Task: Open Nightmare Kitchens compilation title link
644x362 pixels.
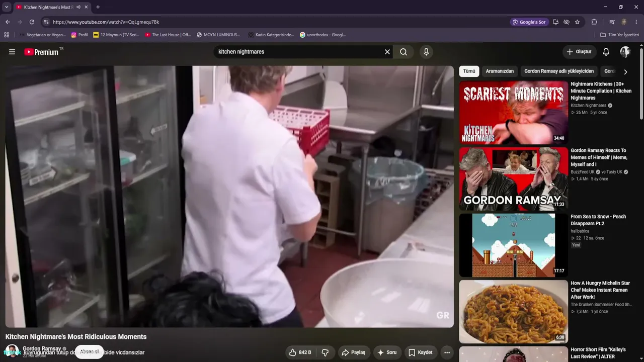Action: click(601, 91)
